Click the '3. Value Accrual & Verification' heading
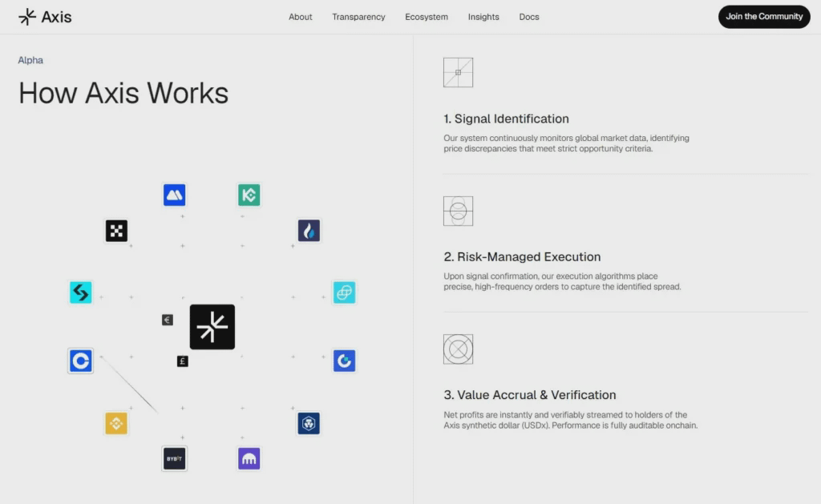This screenshot has width=821, height=504. [x=530, y=395]
